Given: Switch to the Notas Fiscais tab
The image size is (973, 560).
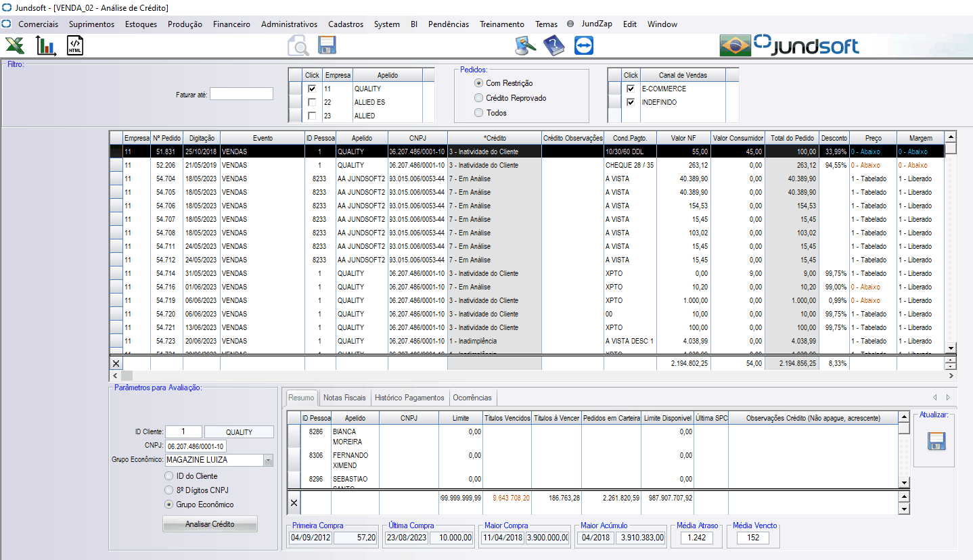Looking at the screenshot, I should click(344, 398).
